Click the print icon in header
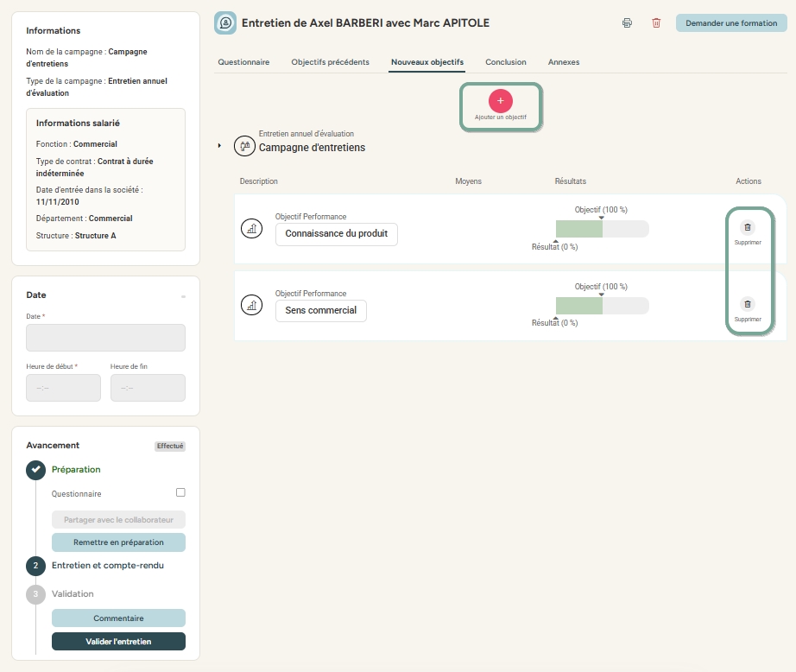 coord(627,23)
